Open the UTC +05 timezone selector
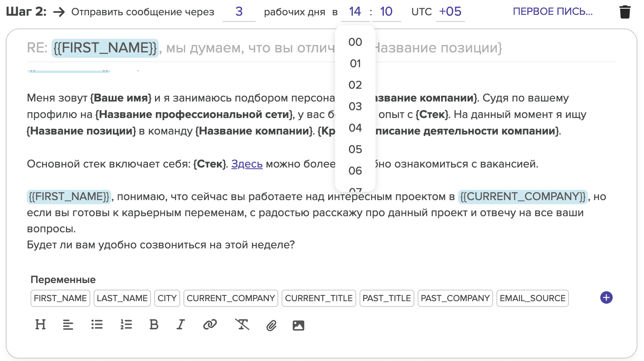This screenshot has width=644, height=361. 450,12
